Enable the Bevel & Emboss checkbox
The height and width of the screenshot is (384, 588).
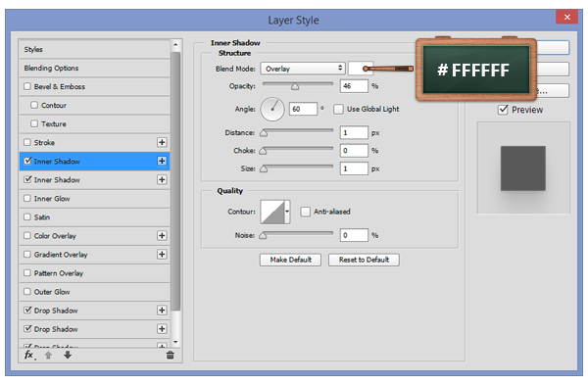[27, 86]
